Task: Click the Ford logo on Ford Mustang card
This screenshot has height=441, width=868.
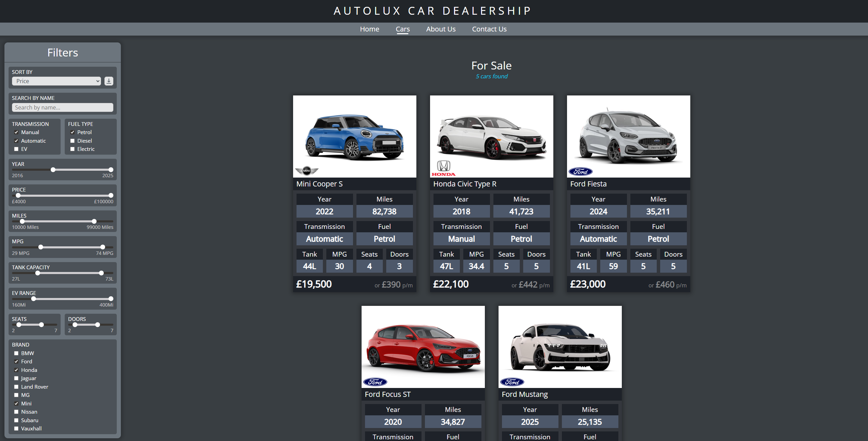Action: 512,382
